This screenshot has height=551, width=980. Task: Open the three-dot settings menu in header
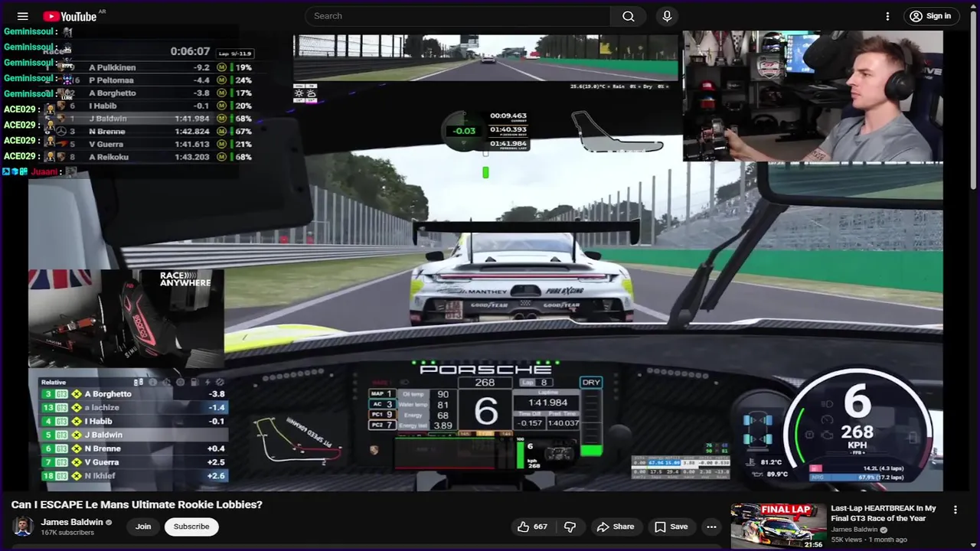point(887,16)
